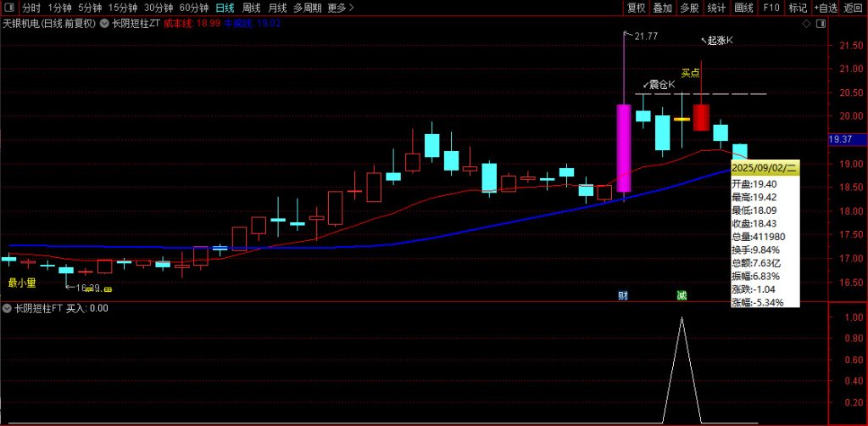Switch to the 日线 daily period

pos(224,8)
